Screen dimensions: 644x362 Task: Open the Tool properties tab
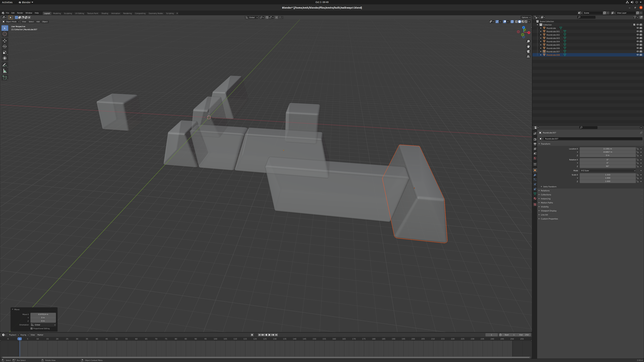click(x=535, y=133)
